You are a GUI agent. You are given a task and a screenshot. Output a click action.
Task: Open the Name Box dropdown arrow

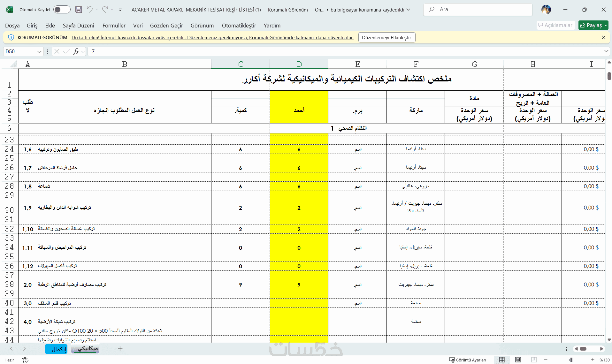[39, 52]
